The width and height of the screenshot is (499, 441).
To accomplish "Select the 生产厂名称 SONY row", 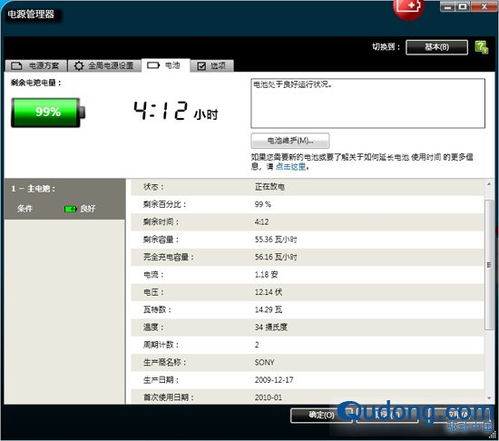I will (307, 362).
